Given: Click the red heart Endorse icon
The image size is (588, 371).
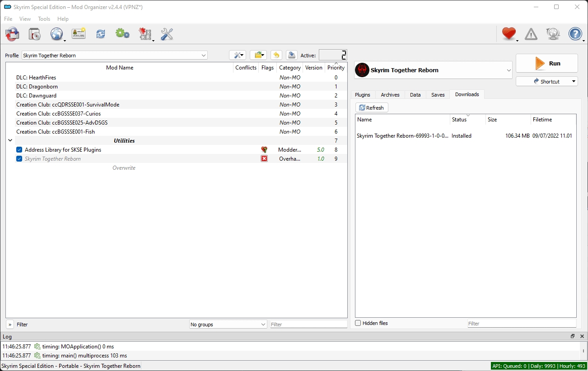Looking at the screenshot, I should [x=509, y=34].
